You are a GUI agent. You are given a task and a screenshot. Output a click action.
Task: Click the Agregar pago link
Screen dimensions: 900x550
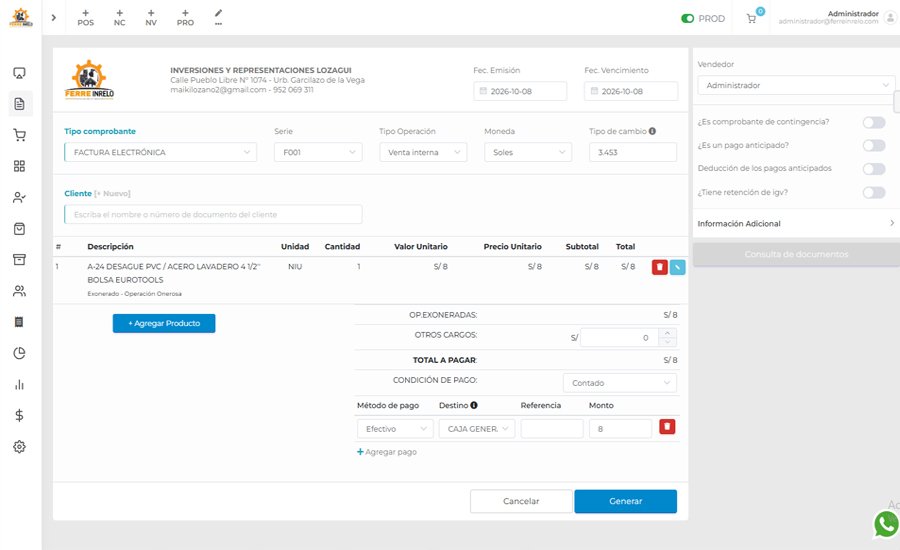point(387,452)
